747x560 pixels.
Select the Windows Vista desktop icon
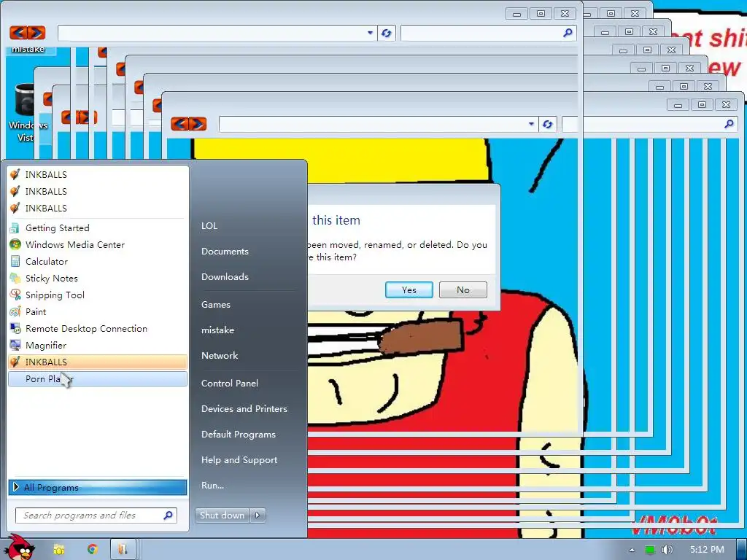pyautogui.click(x=27, y=112)
